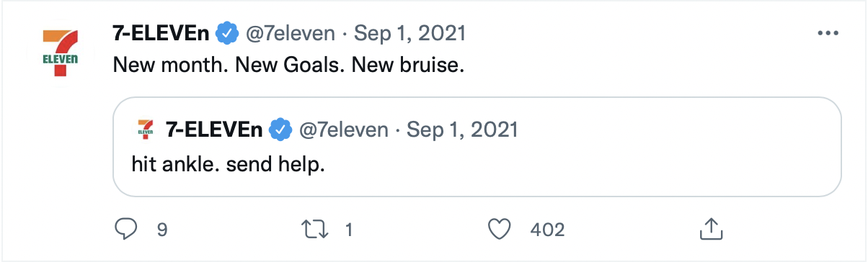Screen dimensions: 868x262
Task: Open the quoted tweet "hit ankle. send help."
Action: click(477, 147)
